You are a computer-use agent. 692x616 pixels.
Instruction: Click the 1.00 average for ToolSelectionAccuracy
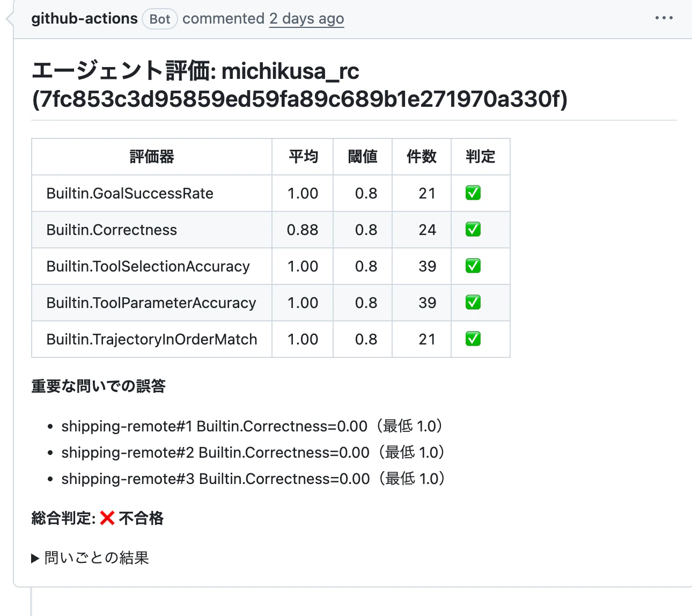point(303,266)
